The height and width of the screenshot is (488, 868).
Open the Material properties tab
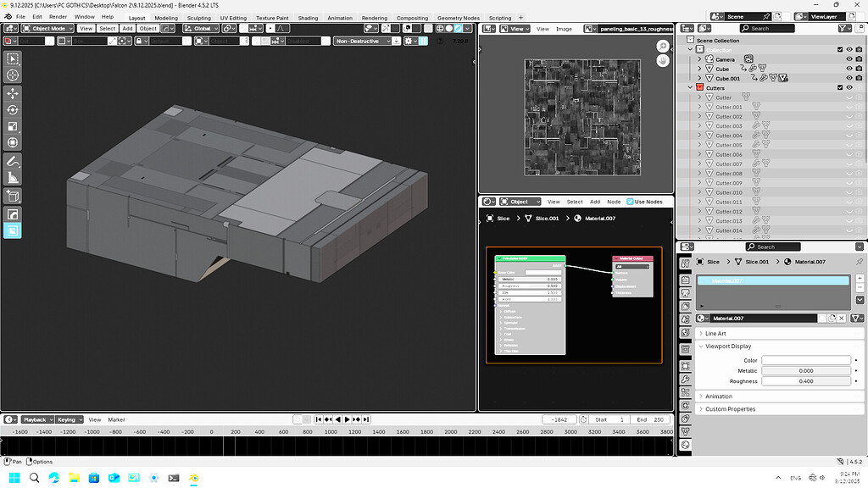tap(685, 445)
